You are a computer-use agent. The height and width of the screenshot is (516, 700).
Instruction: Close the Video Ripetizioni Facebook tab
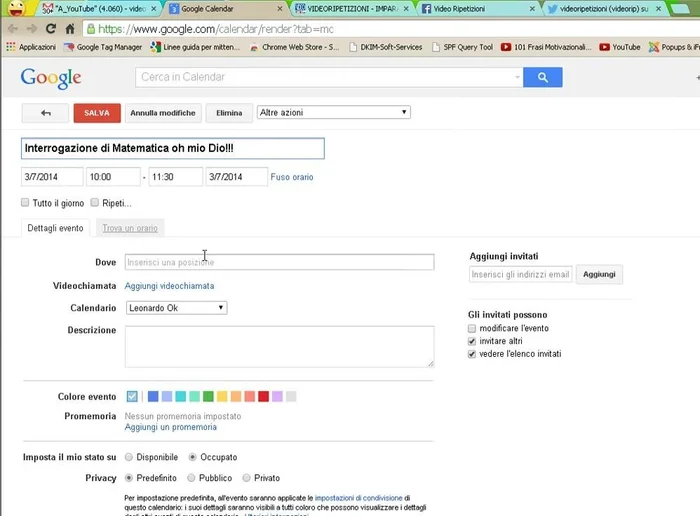click(x=532, y=8)
